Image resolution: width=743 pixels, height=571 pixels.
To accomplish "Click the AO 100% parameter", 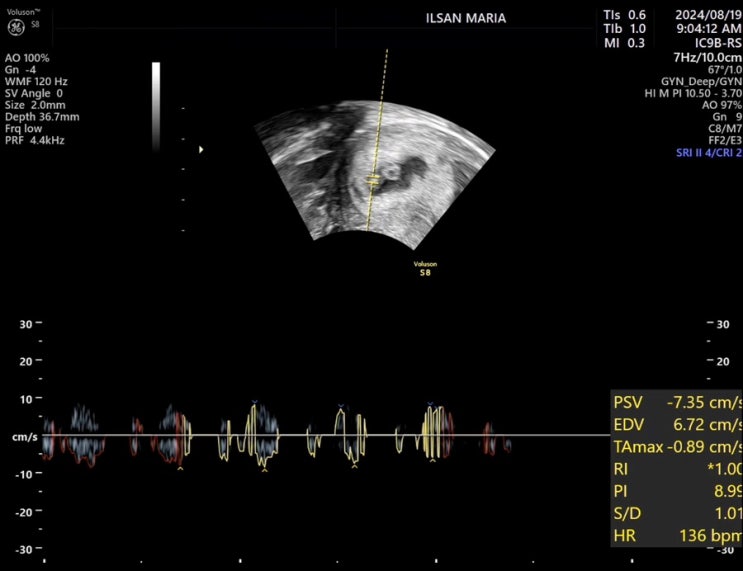I will [x=27, y=58].
